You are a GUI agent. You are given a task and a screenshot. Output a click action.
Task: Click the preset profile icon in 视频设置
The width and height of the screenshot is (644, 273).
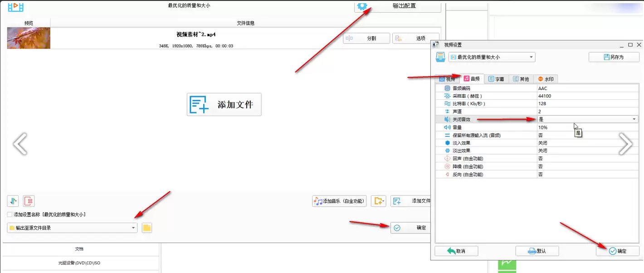(x=440, y=57)
